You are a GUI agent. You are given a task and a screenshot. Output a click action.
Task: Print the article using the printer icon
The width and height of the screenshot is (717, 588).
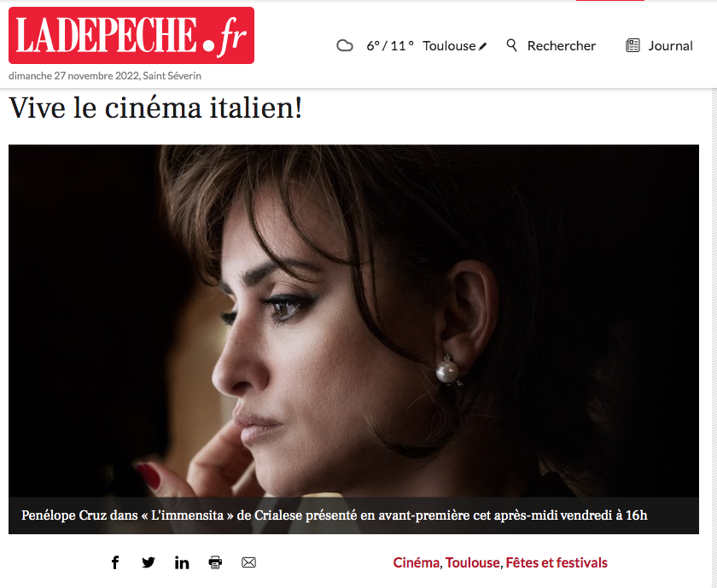215,562
